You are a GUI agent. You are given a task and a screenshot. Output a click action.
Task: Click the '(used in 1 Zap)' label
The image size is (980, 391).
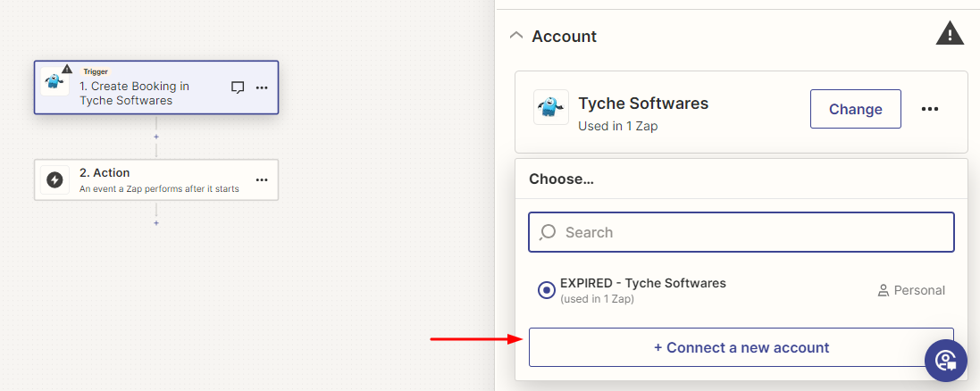coord(597,299)
